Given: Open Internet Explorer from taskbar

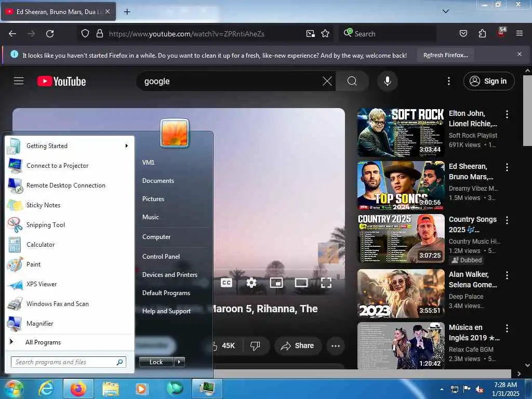Looking at the screenshot, I should tap(46, 389).
